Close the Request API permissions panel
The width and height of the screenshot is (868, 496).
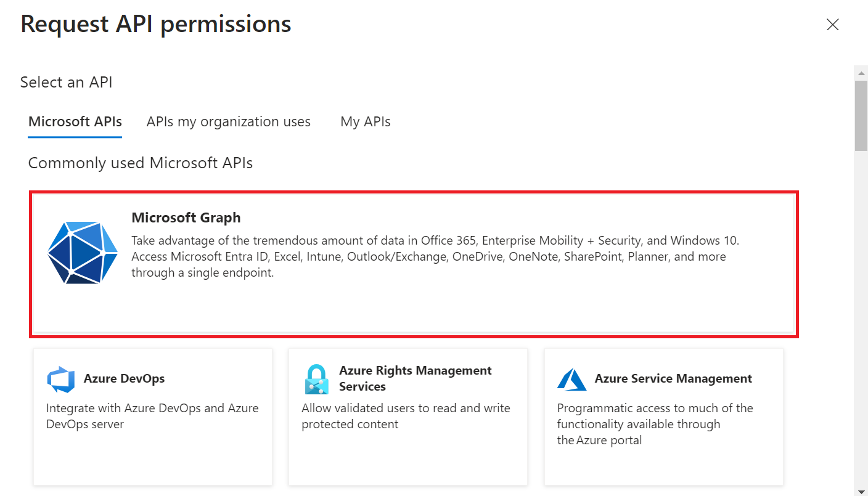832,25
